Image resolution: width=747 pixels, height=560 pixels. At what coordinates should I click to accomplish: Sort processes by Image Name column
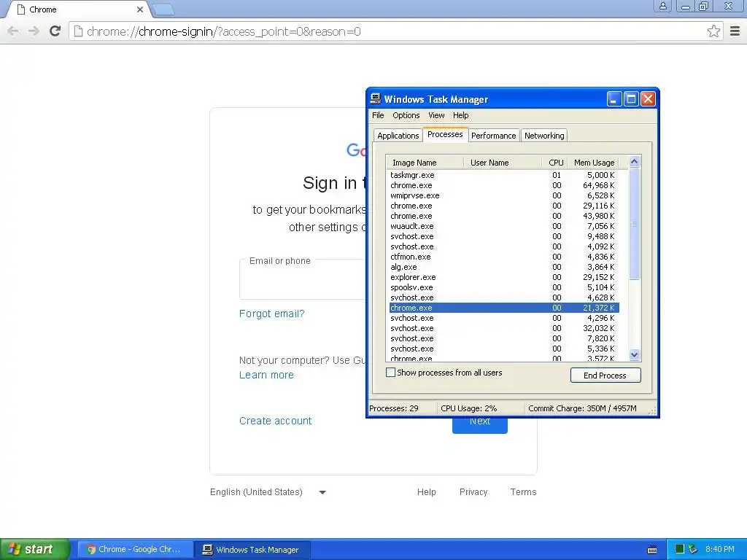425,163
